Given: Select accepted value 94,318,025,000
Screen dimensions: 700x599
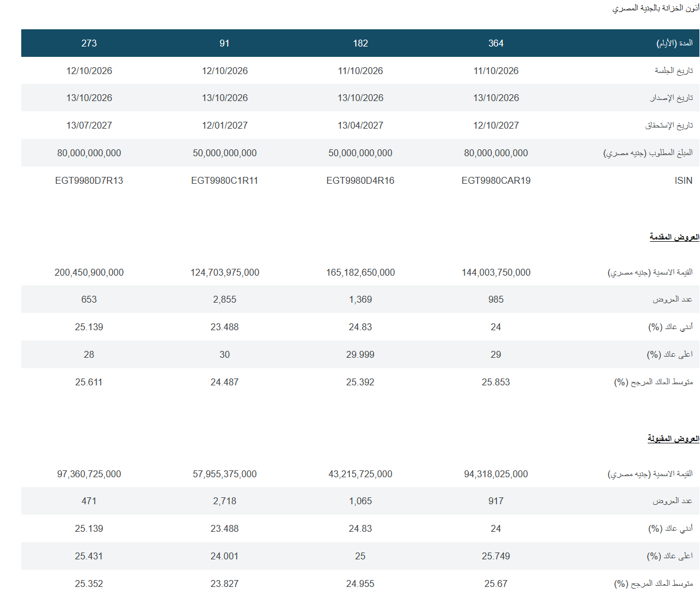Looking at the screenshot, I should pyautogui.click(x=496, y=474).
